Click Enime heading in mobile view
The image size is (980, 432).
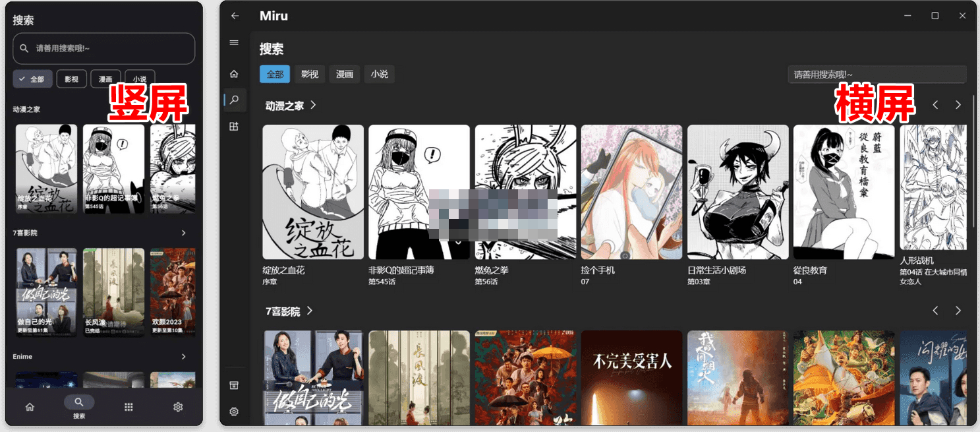(22, 356)
